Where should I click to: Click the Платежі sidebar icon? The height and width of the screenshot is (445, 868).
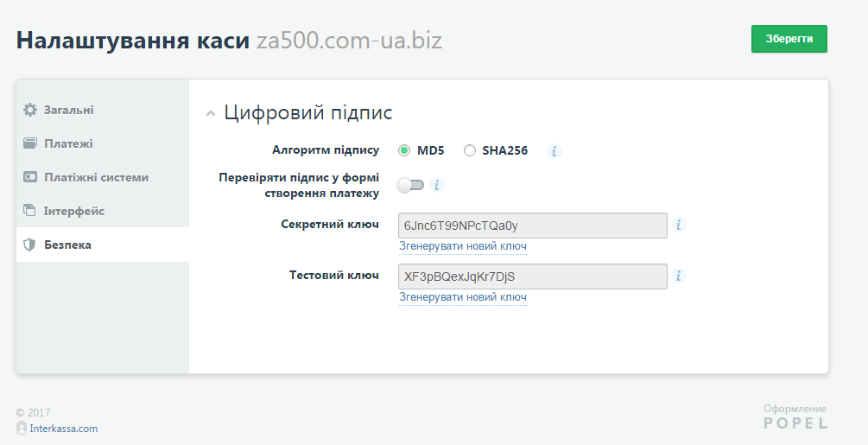pos(30,143)
